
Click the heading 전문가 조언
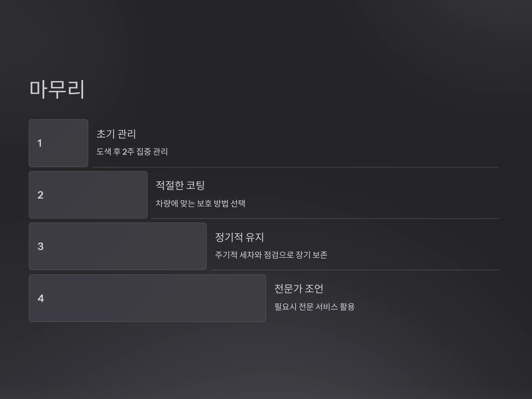299,289
